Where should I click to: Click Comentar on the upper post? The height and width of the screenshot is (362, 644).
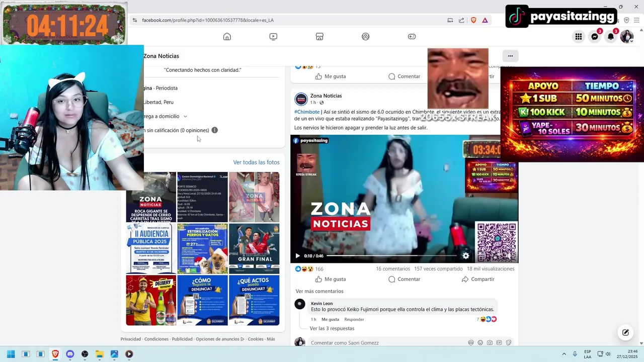tap(404, 76)
